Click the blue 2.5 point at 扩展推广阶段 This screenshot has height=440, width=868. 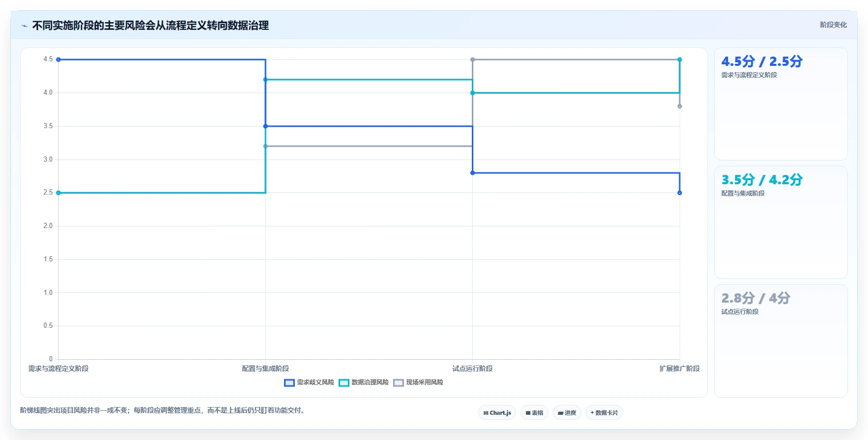pos(680,193)
